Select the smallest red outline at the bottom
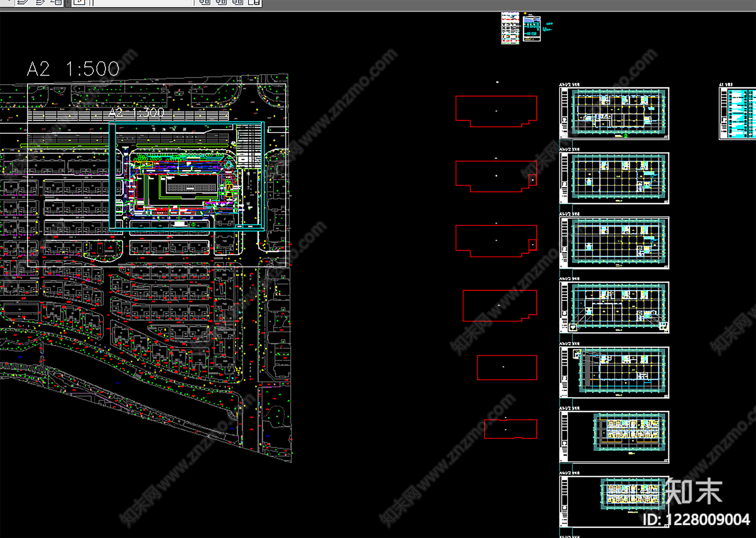Screen dimensions: 756x538 tap(511, 429)
